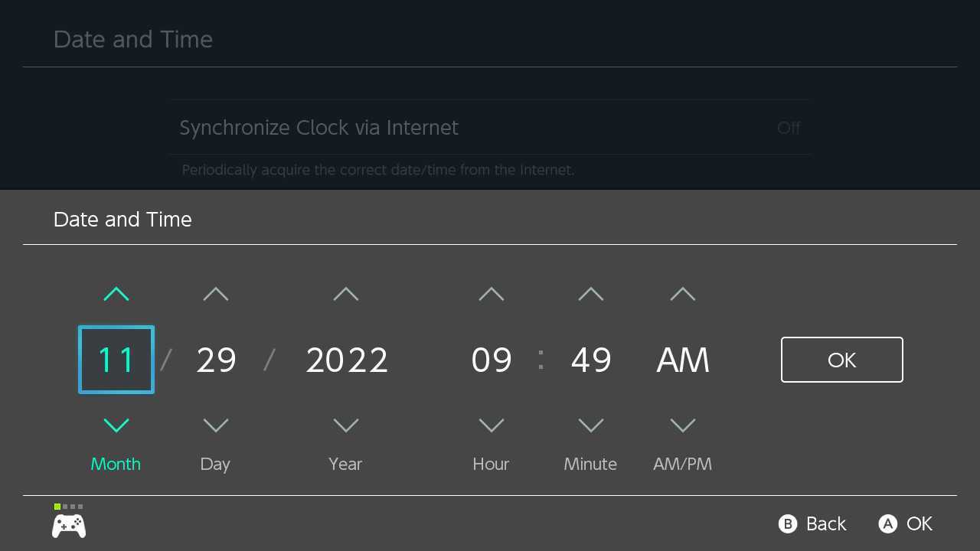This screenshot has height=551, width=980.
Task: Switch AM/PM using the down arrow
Action: (x=683, y=425)
